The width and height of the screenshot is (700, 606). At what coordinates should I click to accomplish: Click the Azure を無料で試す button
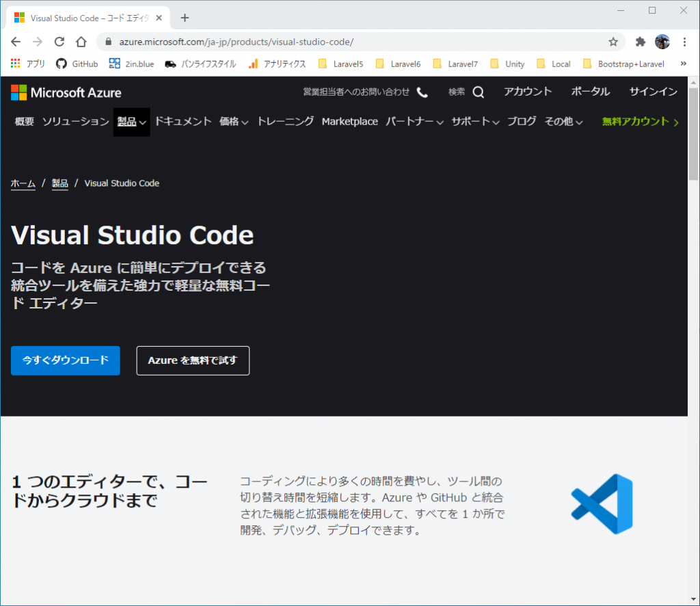193,360
